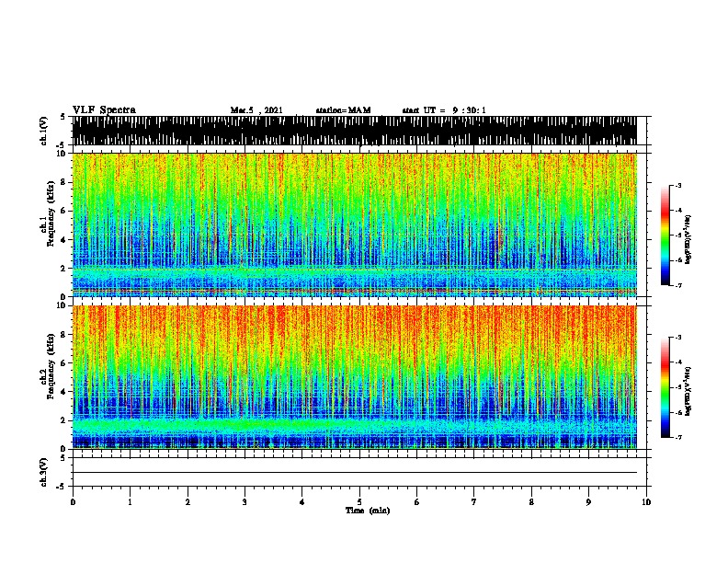
Task: Click the "-7" label on ch.2 colorbar
Action: (678, 438)
